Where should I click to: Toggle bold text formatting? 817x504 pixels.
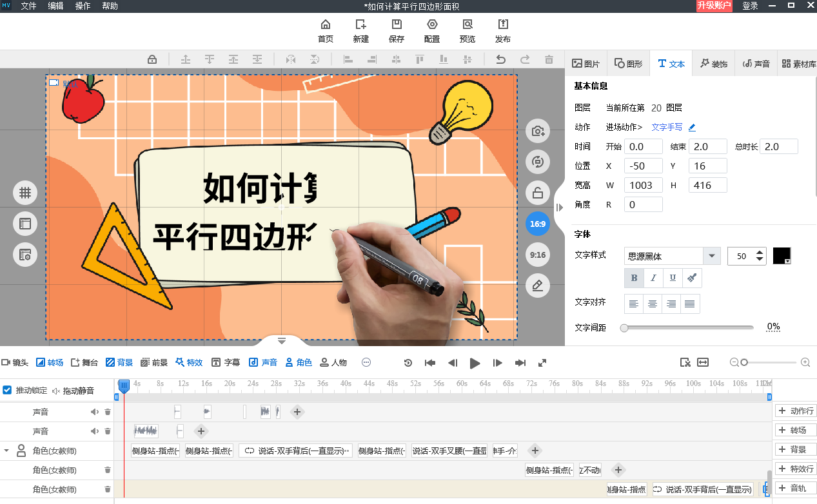click(x=634, y=278)
